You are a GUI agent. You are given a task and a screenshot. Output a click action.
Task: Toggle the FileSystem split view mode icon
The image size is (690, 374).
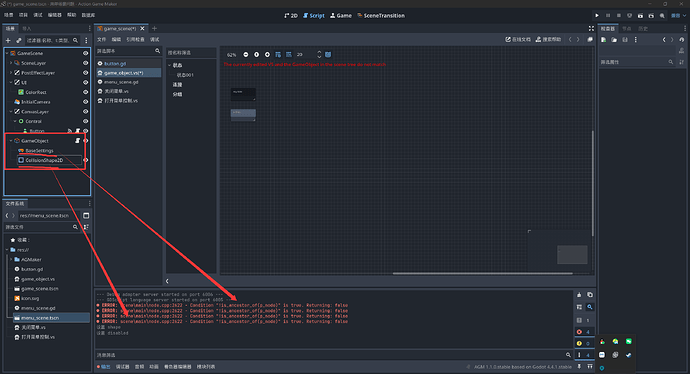tap(86, 216)
